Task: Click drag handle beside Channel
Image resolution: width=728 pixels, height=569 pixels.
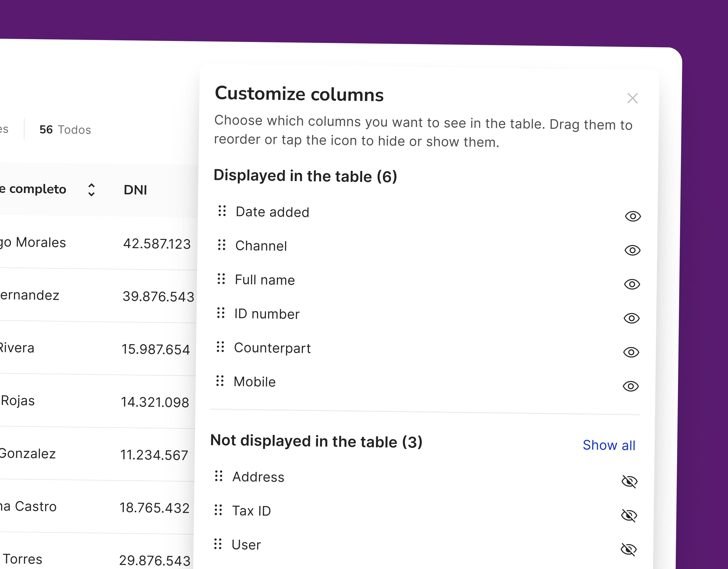Action: (x=222, y=245)
